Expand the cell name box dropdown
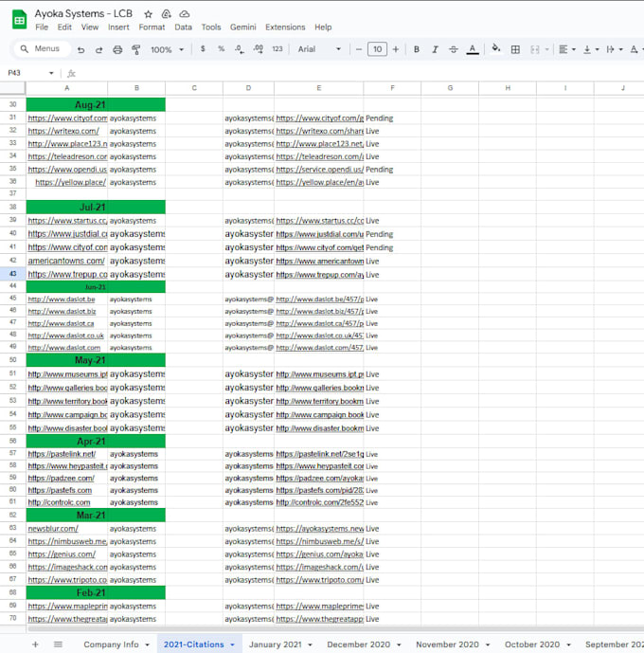This screenshot has width=644, height=653. (x=51, y=73)
